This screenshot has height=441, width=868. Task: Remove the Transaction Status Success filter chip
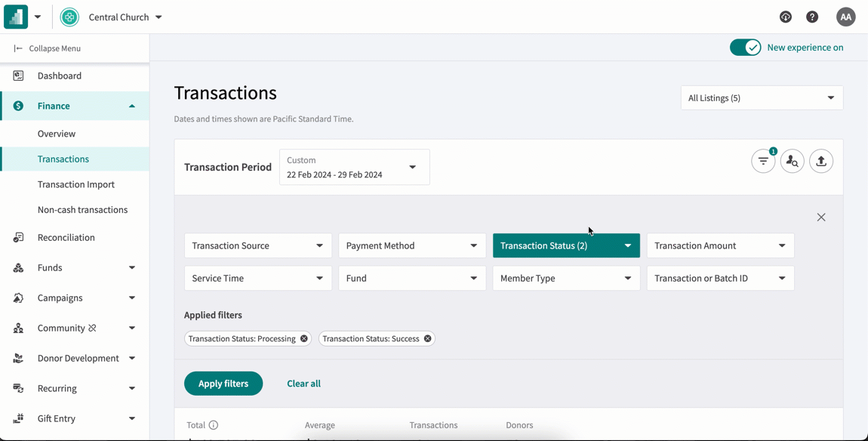click(x=428, y=338)
